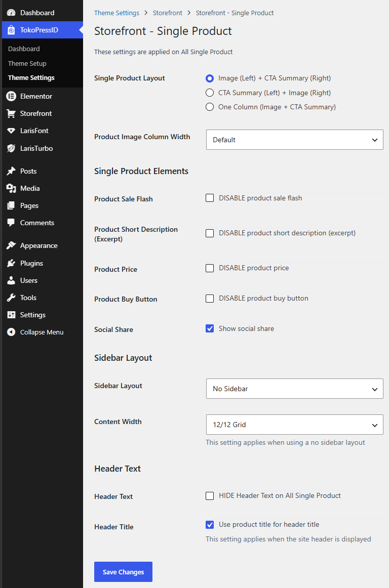Click the Users person icon
The height and width of the screenshot is (588, 389).
point(11,280)
